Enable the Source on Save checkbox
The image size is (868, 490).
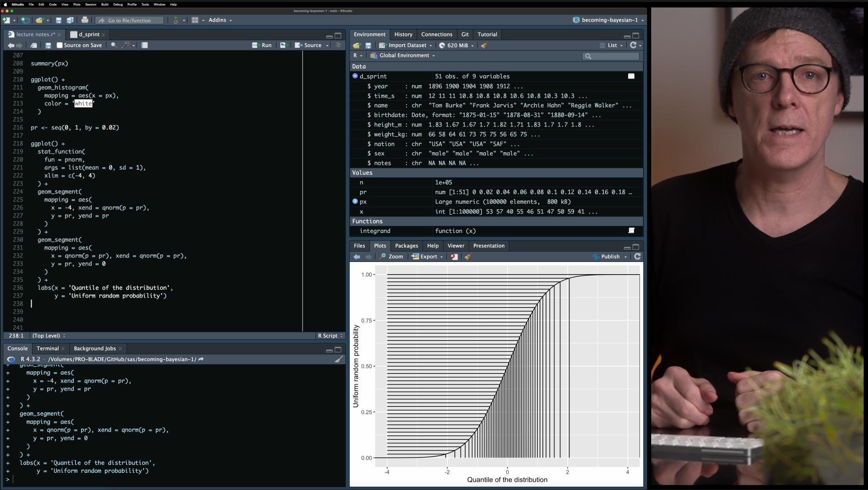60,45
